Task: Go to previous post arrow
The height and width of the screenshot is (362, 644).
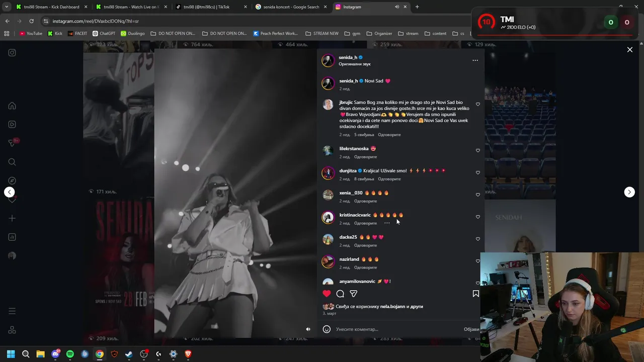Action: click(x=9, y=192)
